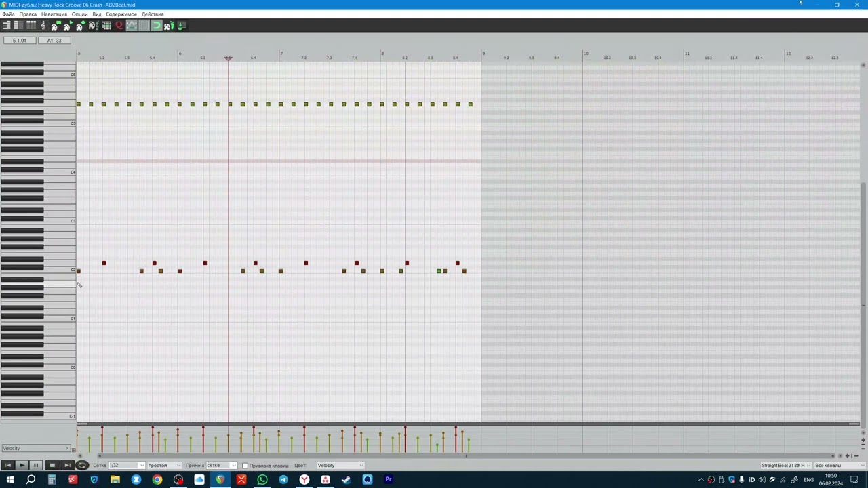Switch to musical notation treble clef view
Screen dimensions: 868x488
43,26
